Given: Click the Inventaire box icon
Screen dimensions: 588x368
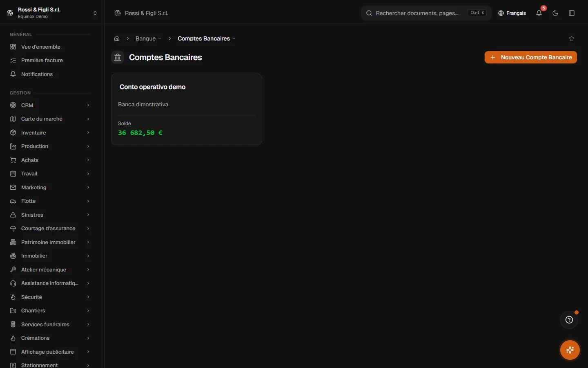Looking at the screenshot, I should click(13, 132).
